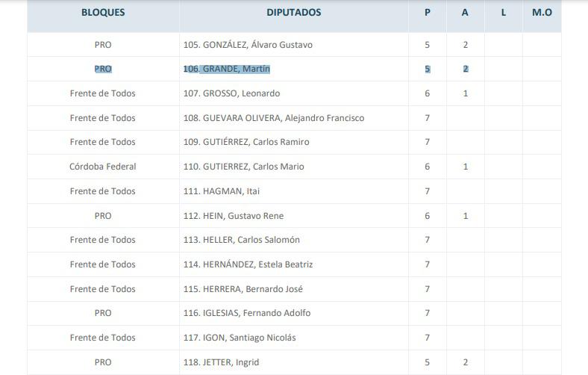Image resolution: width=588 pixels, height=375 pixels.
Task: Click the DIPUTADOS column header
Action: click(x=293, y=13)
